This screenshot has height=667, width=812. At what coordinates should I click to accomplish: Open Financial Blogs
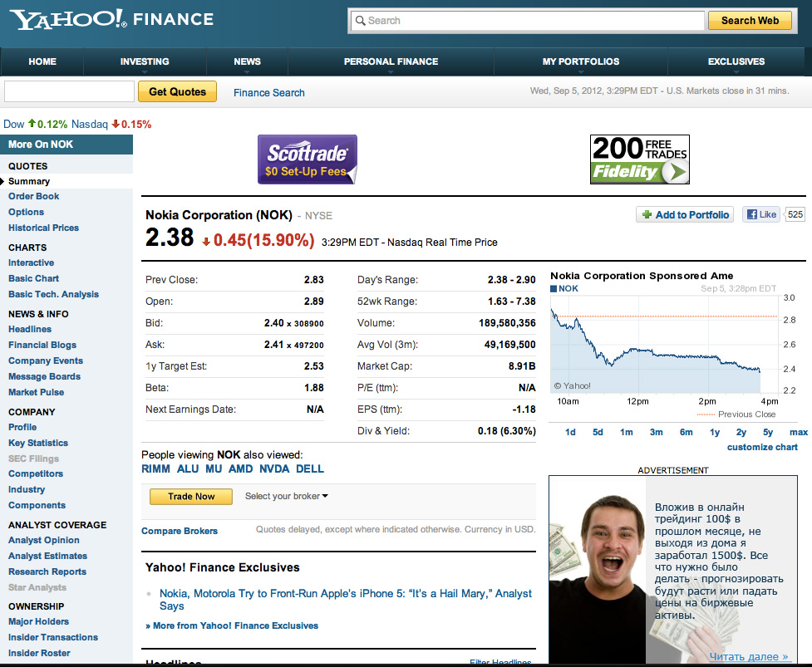click(x=42, y=346)
